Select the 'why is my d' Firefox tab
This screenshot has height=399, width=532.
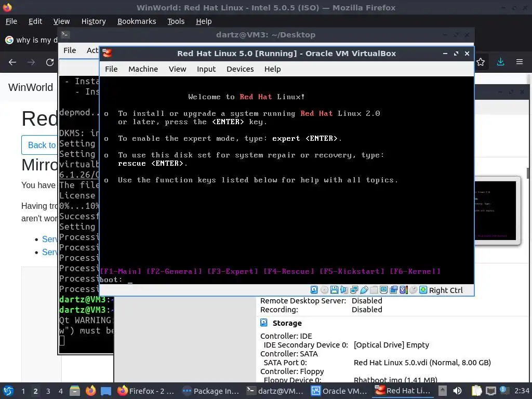pyautogui.click(x=31, y=40)
